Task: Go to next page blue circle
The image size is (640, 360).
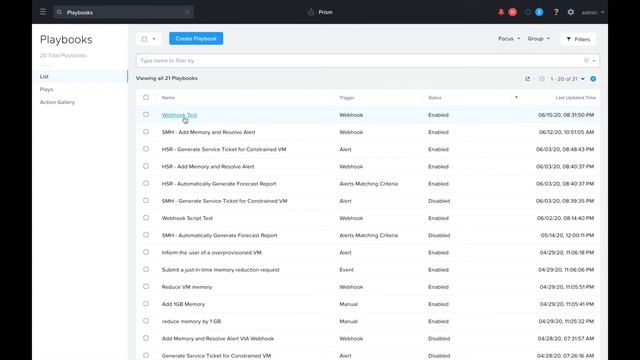Action: click(x=593, y=79)
